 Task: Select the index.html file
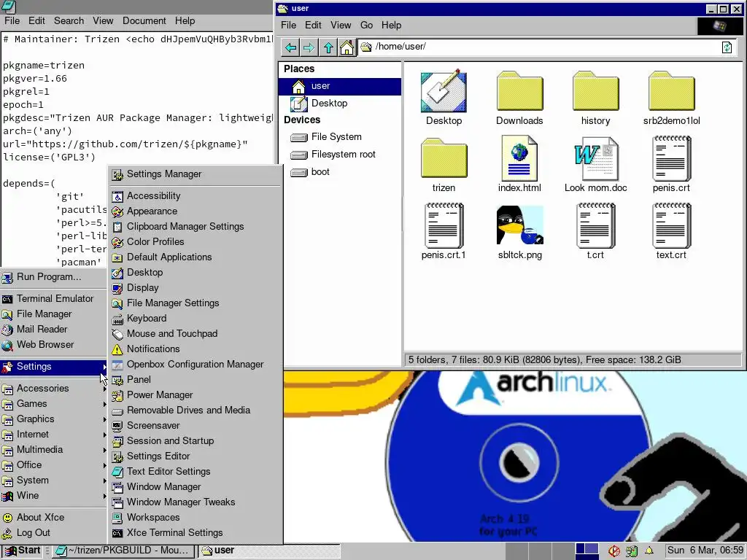point(519,166)
